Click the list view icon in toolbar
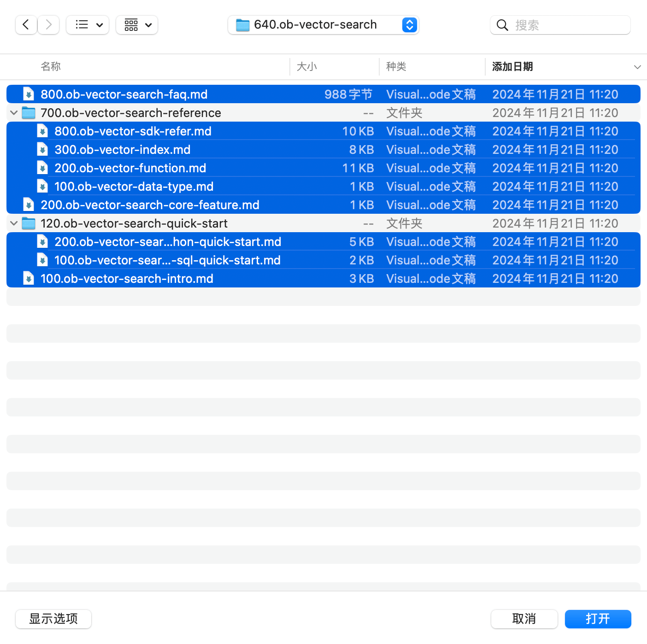Viewport: 647px width, 644px height. (x=82, y=25)
